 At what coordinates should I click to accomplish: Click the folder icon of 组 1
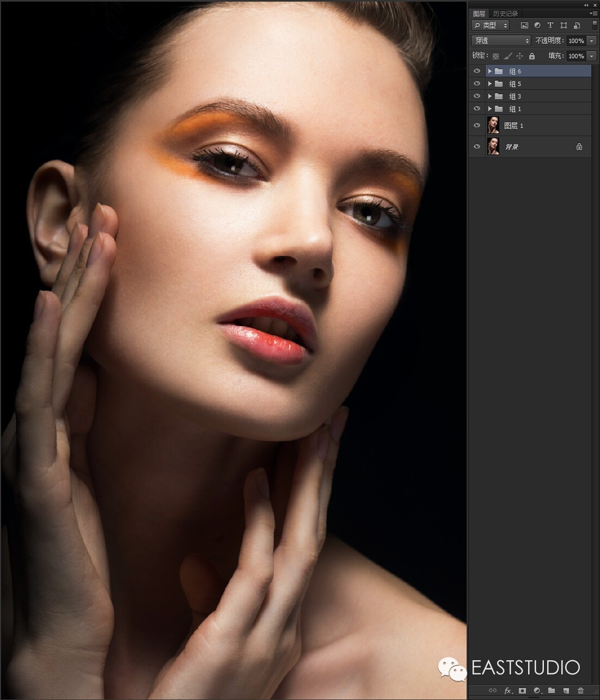[499, 108]
